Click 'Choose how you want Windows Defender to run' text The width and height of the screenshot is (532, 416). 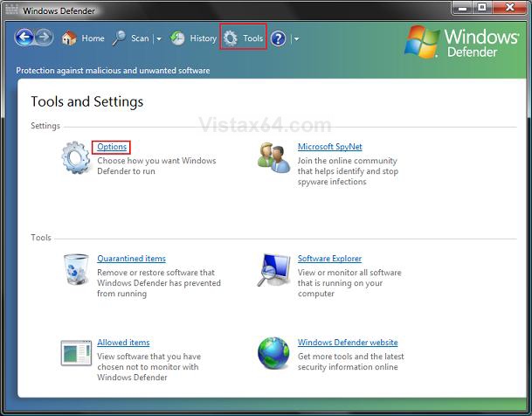(156, 165)
